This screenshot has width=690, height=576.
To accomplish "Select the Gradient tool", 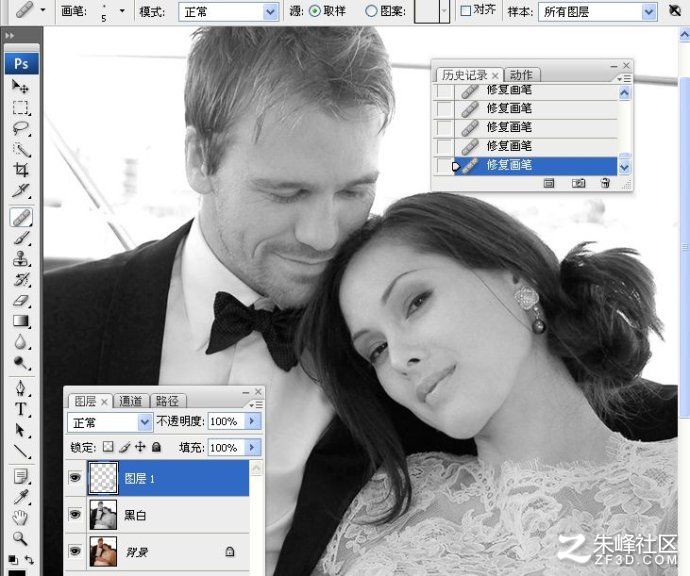I will coord(20,322).
